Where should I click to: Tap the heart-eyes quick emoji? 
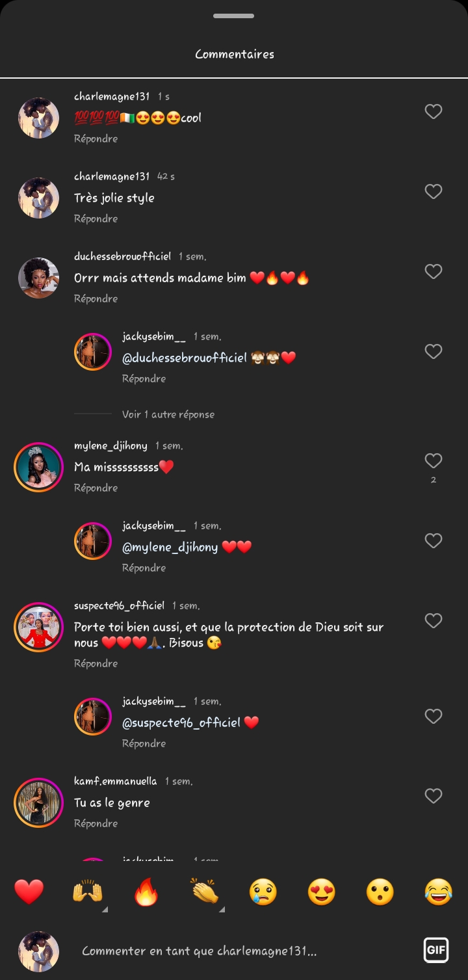(x=322, y=892)
